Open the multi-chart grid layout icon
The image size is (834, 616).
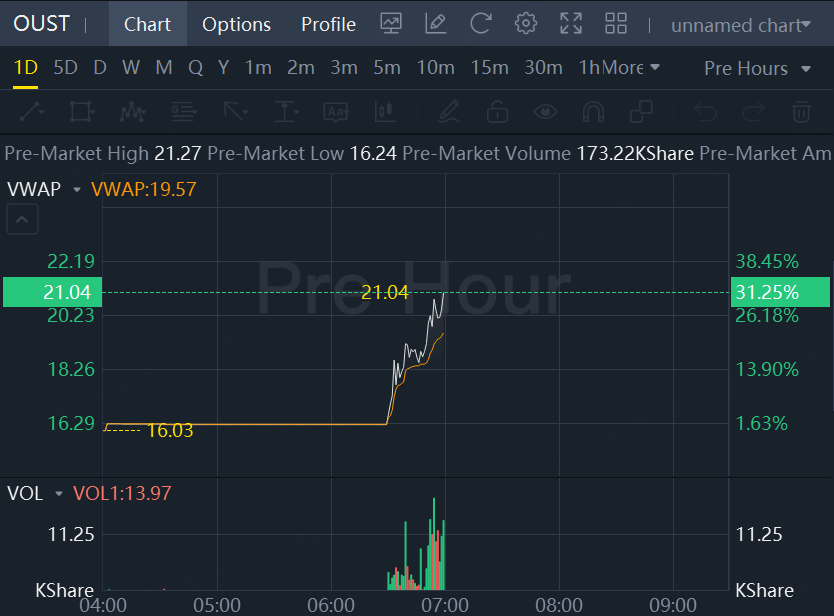(616, 24)
